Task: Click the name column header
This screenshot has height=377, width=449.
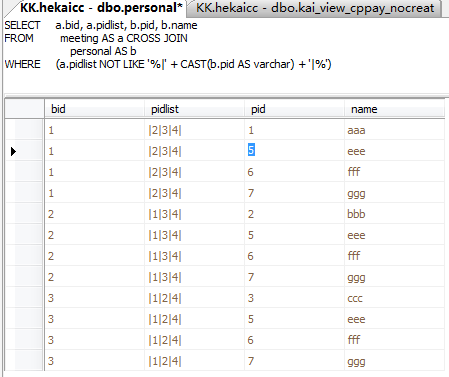Action: click(395, 109)
